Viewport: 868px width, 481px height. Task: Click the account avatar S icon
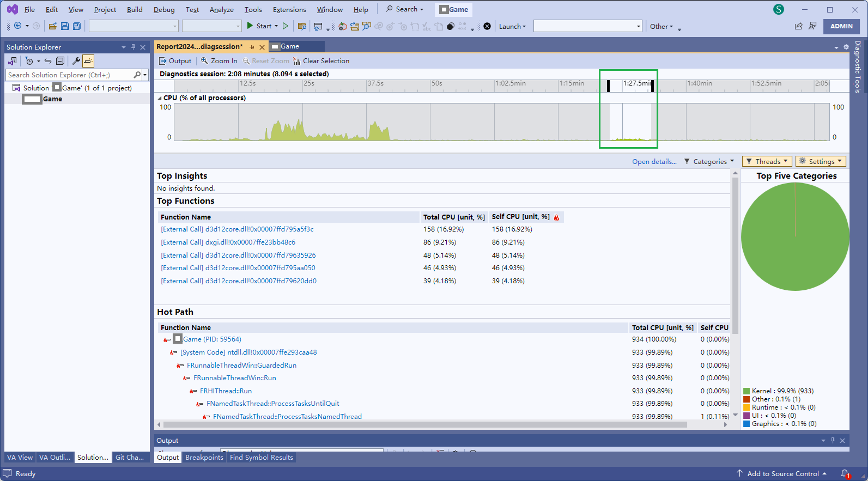click(x=779, y=9)
